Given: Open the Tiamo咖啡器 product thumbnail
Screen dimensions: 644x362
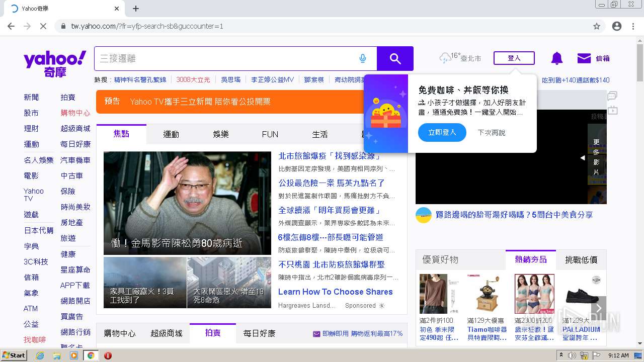Looking at the screenshot, I should click(487, 294).
